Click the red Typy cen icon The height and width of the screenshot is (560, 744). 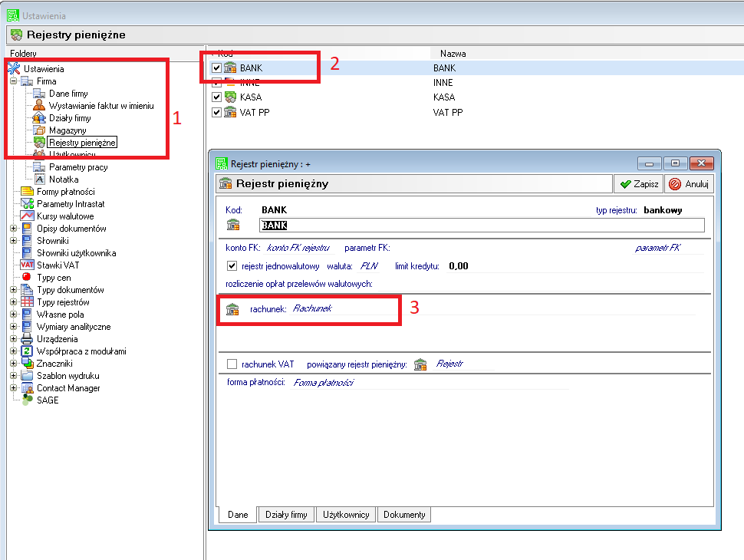coord(27,278)
